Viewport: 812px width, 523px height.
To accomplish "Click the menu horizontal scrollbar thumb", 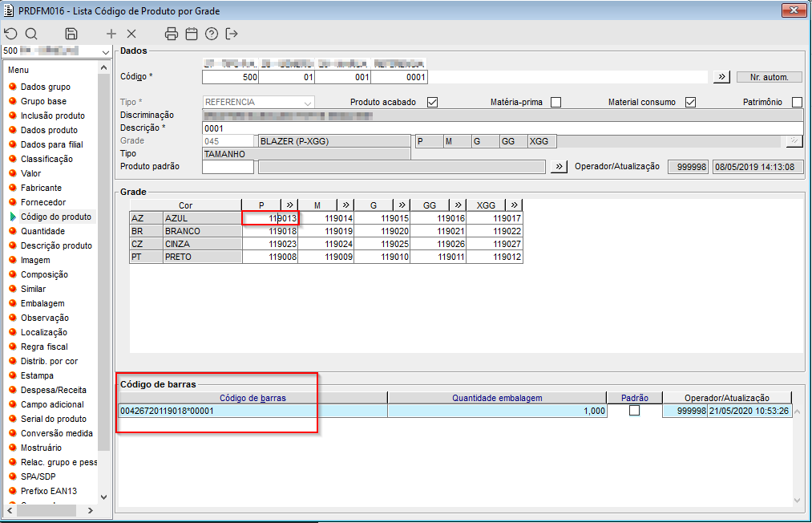I will click(x=46, y=510).
